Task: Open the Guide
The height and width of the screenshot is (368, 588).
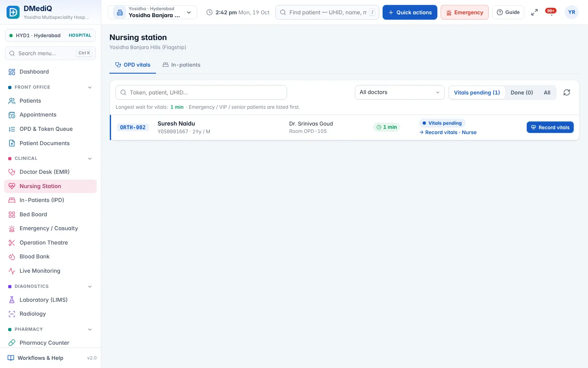Action: [x=508, y=12]
